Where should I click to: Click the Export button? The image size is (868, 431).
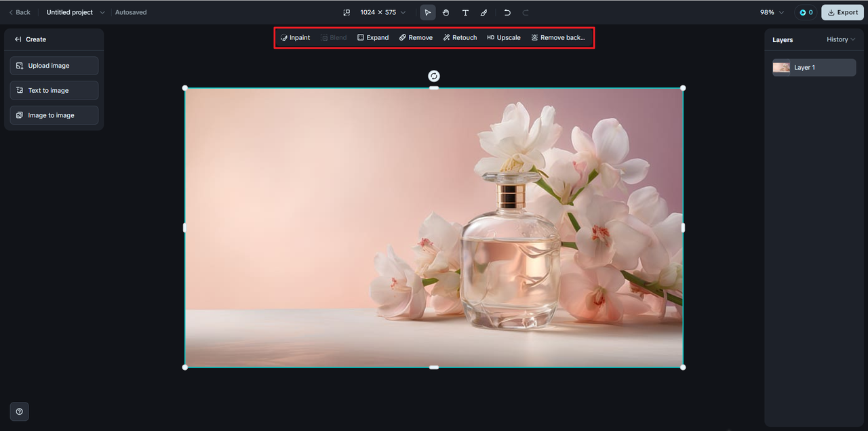(x=842, y=12)
